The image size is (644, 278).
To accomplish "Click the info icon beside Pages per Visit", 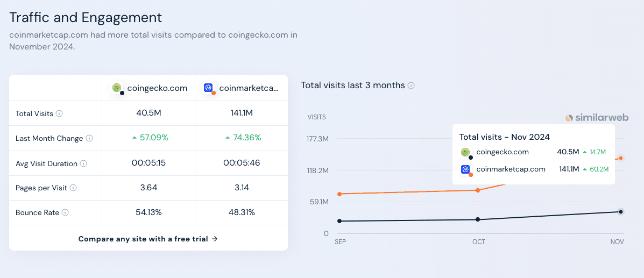I will [x=73, y=188].
